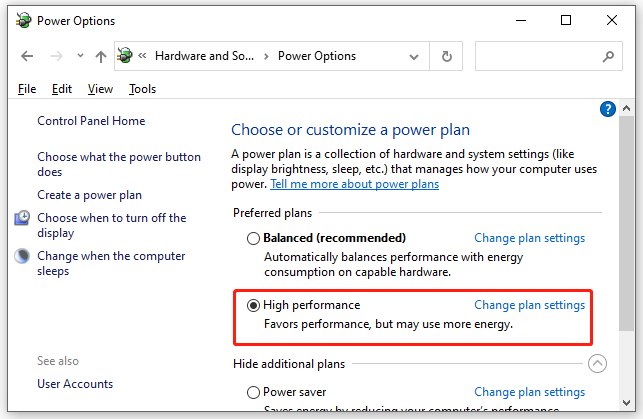643x419 pixels.
Task: Select the High performance radio button
Action: click(253, 305)
